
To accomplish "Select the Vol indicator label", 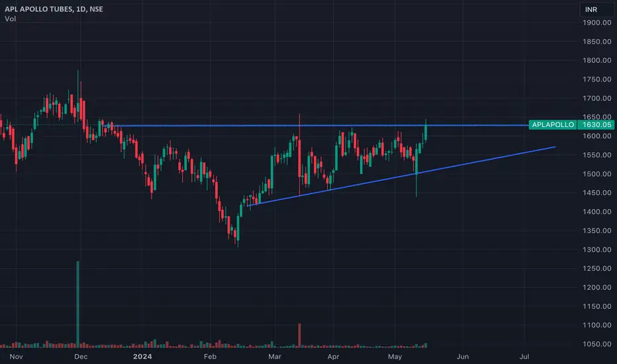I will [10, 19].
